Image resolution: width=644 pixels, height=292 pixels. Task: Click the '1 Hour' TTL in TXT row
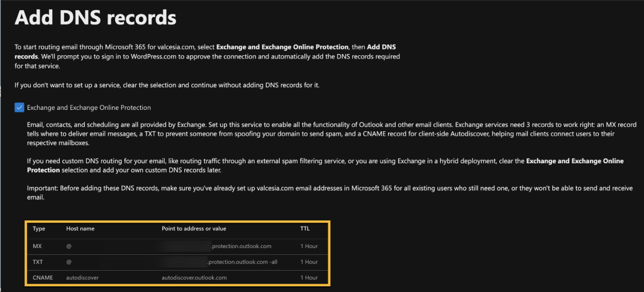309,261
